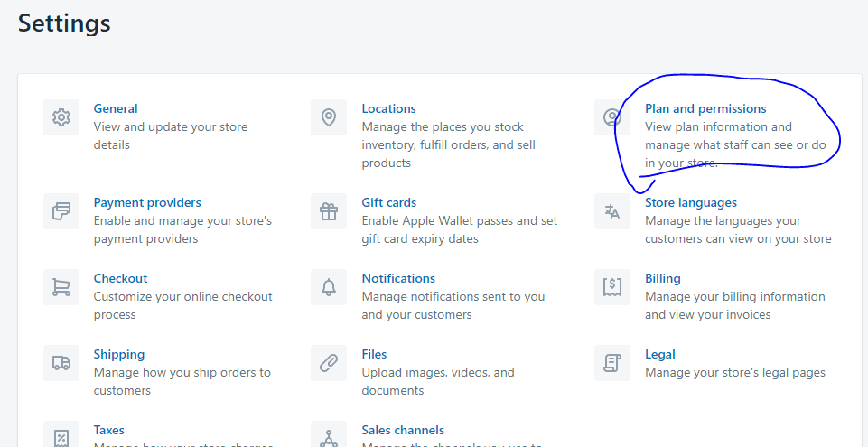
Task: Click 'Manage the languages your customers' description
Action: pos(738,229)
